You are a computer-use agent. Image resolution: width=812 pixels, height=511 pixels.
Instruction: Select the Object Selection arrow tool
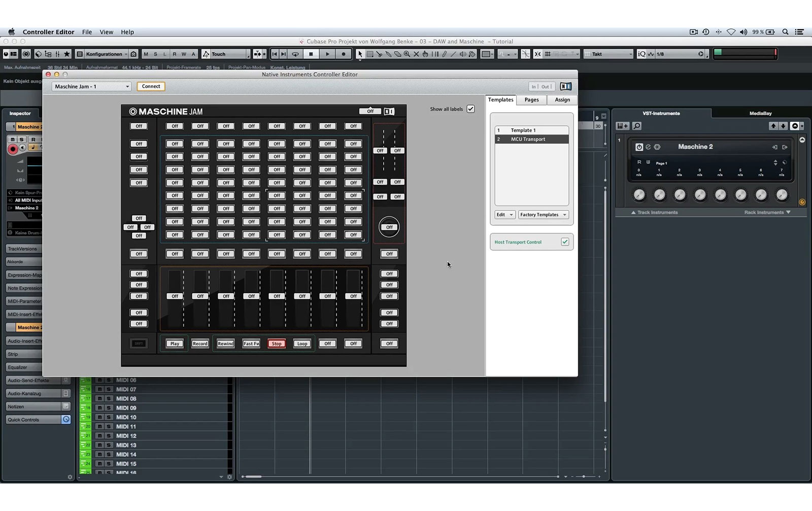click(x=360, y=54)
